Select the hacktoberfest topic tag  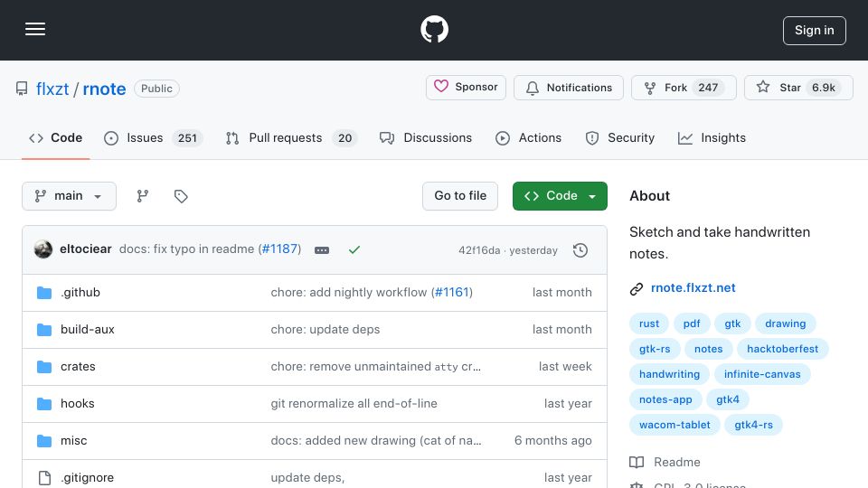782,349
